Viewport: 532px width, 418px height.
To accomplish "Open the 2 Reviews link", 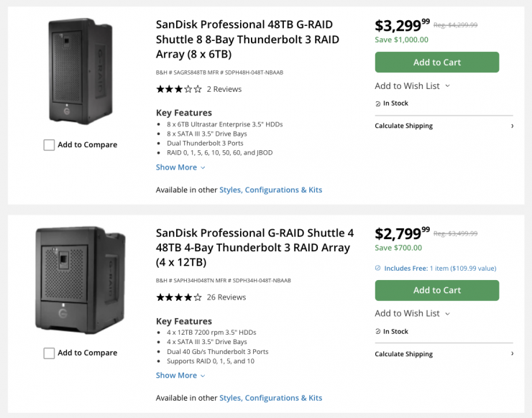I will [224, 90].
